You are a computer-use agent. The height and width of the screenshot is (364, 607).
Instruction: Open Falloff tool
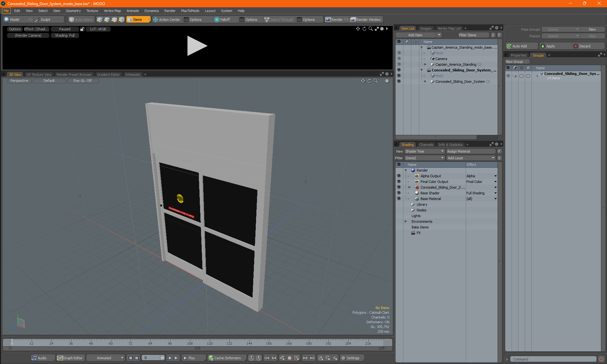(222, 20)
